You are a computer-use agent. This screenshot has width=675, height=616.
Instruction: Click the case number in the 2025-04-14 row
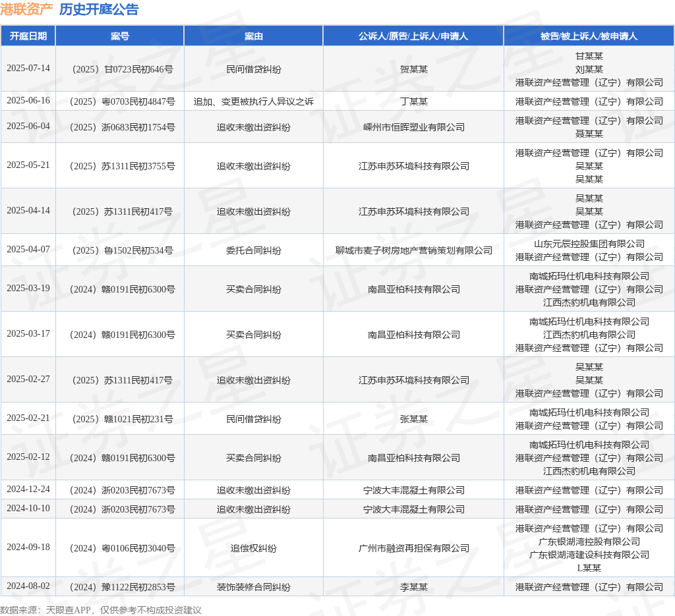[x=122, y=211]
